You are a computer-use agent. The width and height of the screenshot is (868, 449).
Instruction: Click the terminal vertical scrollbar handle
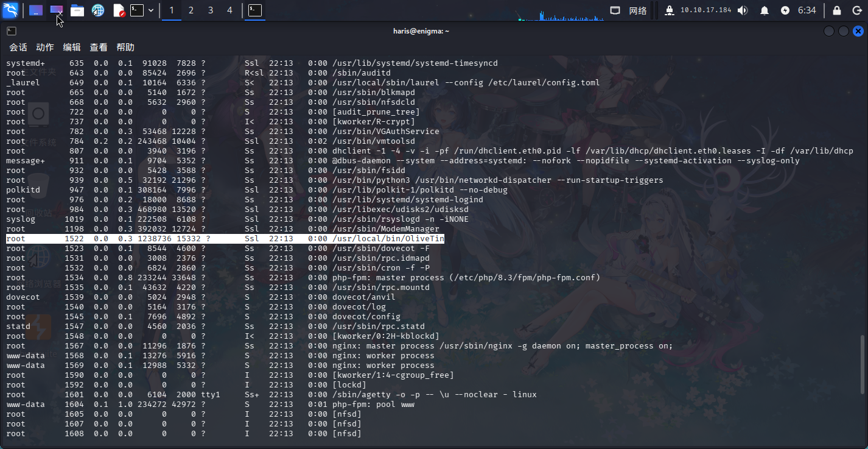(862, 365)
